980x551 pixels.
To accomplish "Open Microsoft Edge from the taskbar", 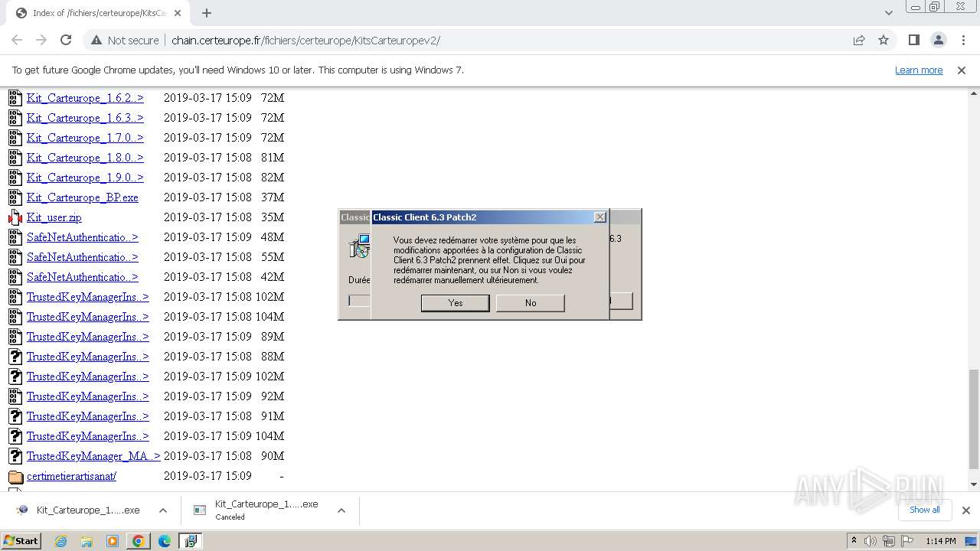I will pyautogui.click(x=165, y=541).
